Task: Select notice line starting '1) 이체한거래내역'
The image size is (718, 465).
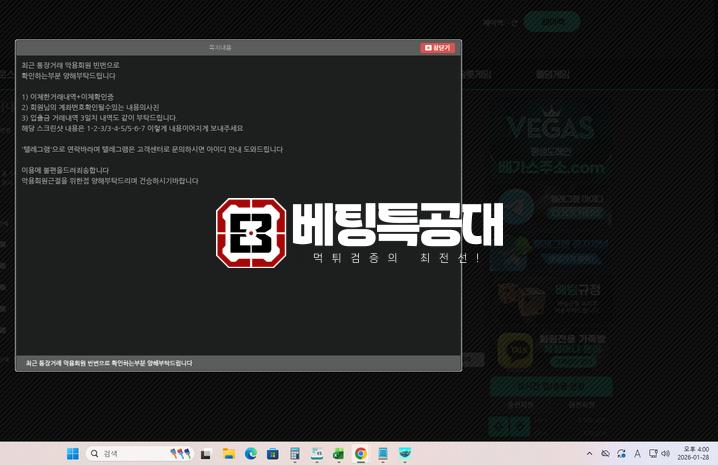Action: (67, 97)
